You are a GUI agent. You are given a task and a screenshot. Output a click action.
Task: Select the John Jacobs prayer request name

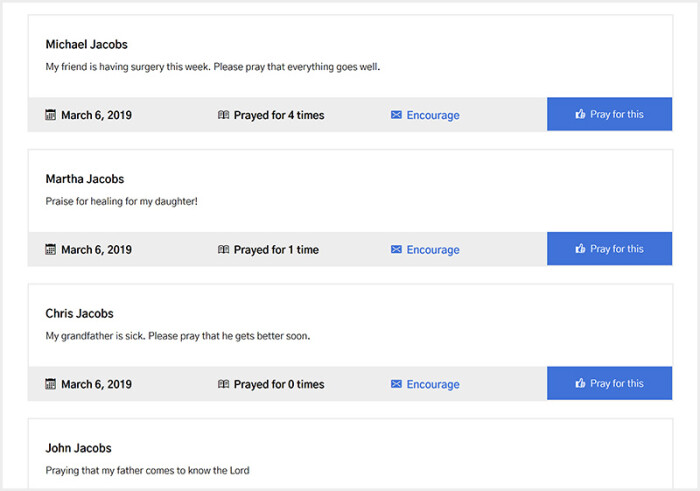pyautogui.click(x=78, y=448)
